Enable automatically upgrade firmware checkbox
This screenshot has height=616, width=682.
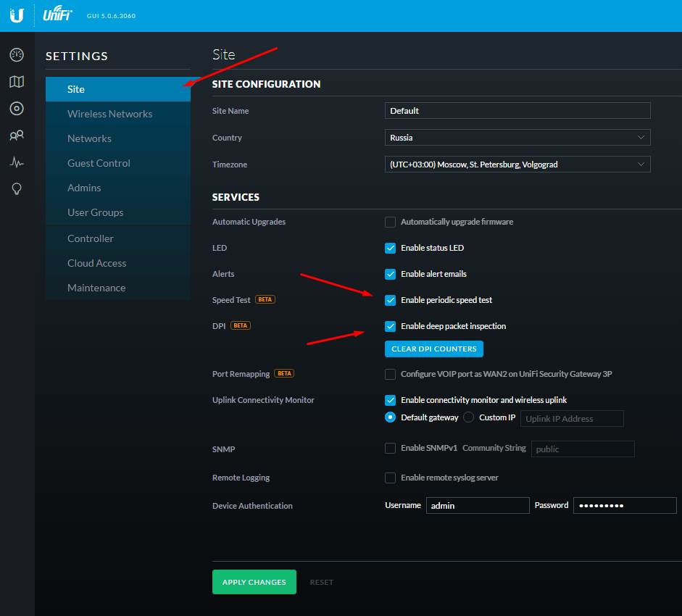tap(391, 222)
